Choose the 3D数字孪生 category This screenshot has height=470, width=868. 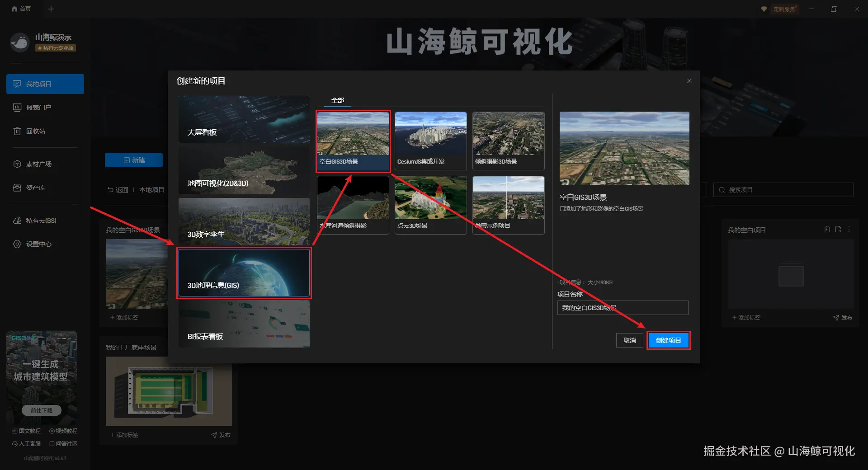click(244, 222)
